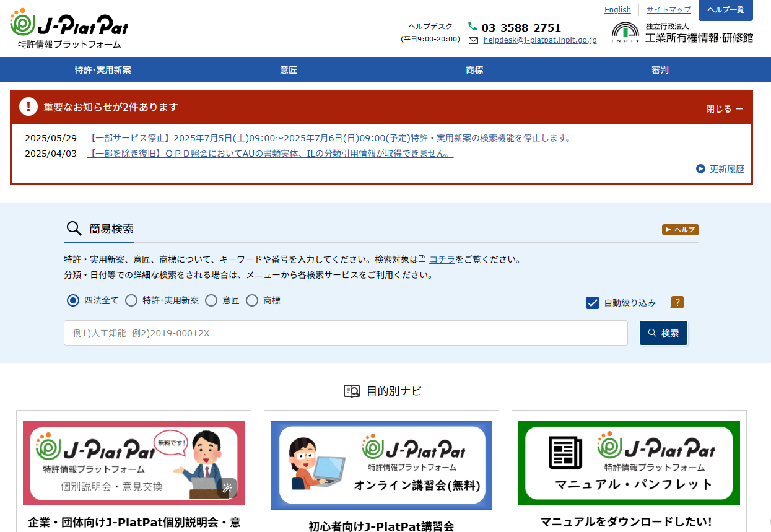Open the 商標 main menu
771x532 pixels.
(474, 70)
